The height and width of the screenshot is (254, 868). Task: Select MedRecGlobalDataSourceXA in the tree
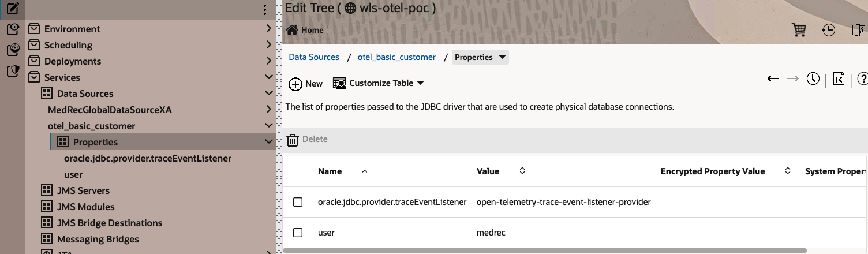coord(110,110)
